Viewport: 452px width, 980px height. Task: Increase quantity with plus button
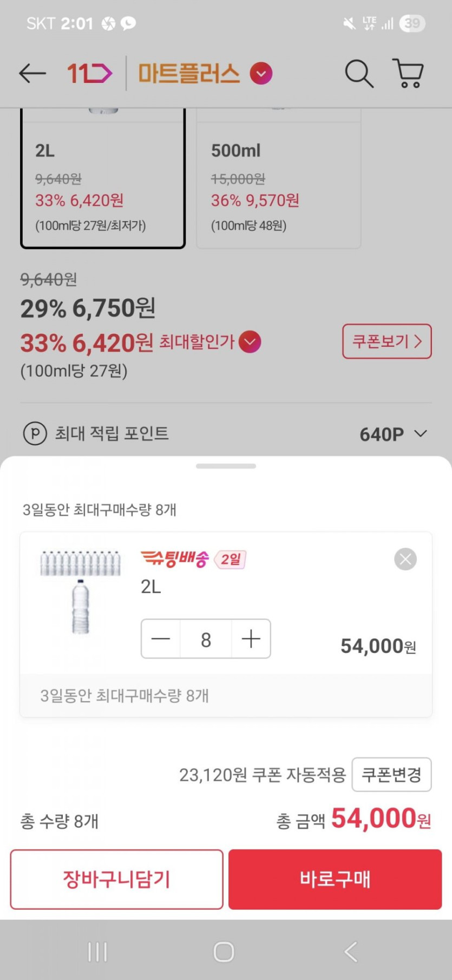pos(251,639)
